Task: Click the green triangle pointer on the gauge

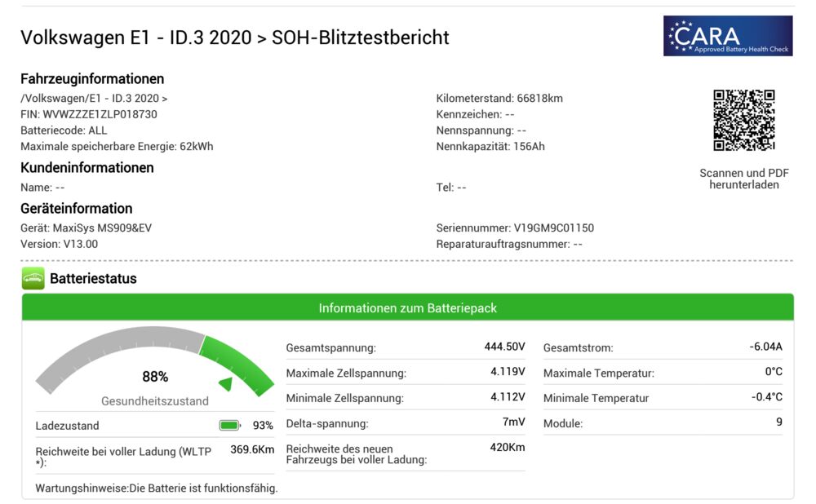Action: (x=226, y=383)
